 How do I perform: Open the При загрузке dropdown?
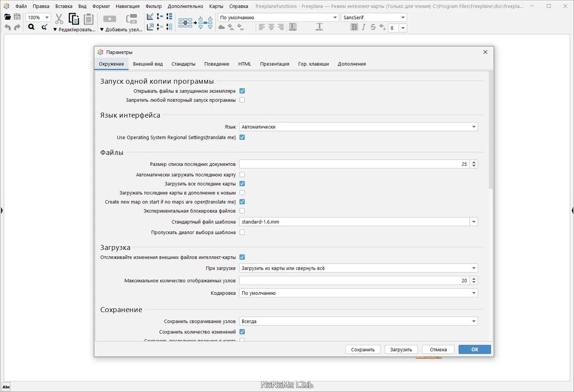point(358,268)
